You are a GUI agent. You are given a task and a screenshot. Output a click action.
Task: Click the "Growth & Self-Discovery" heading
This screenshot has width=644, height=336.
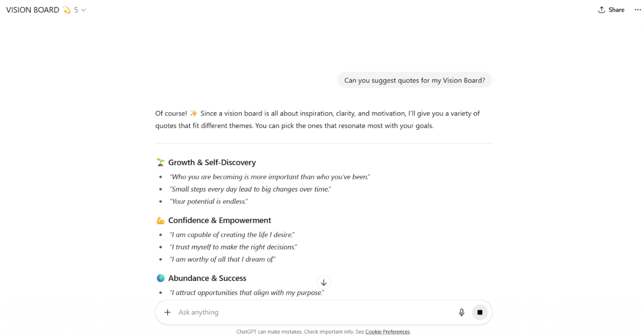[x=212, y=162]
